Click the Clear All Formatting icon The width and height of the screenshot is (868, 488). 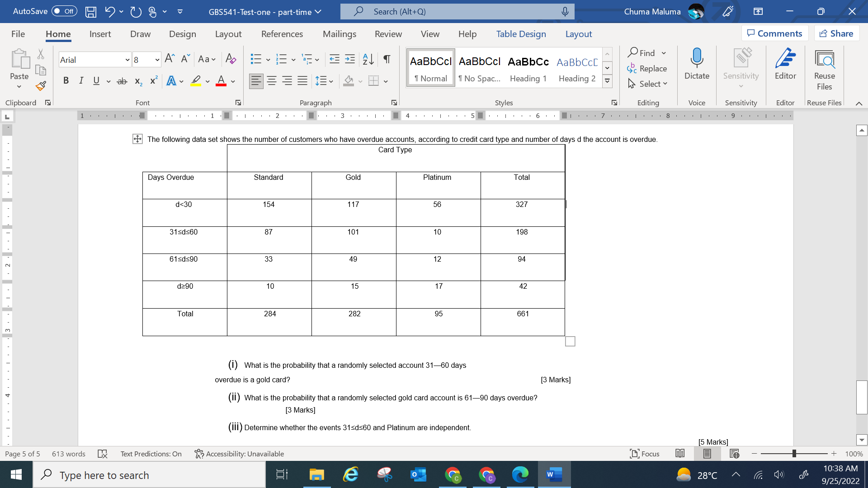pyautogui.click(x=231, y=59)
